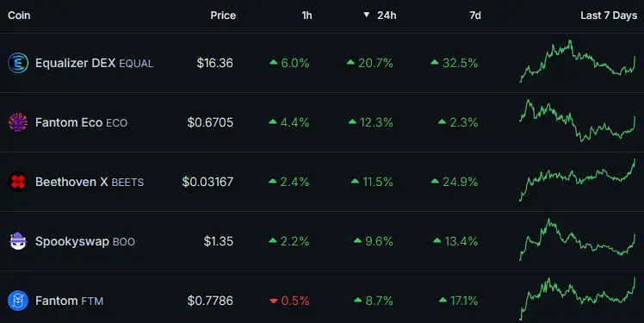644x323 pixels.
Task: Sort by the 7d column header
Action: [x=474, y=16]
